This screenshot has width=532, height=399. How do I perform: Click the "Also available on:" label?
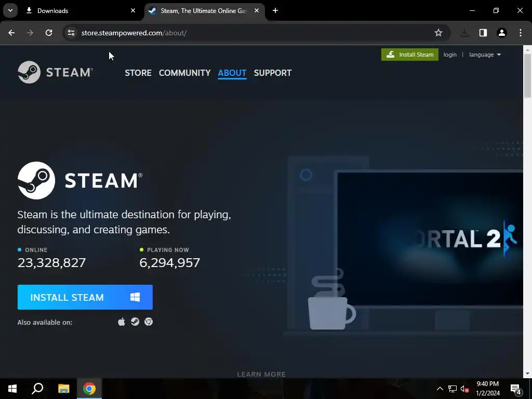(45, 322)
